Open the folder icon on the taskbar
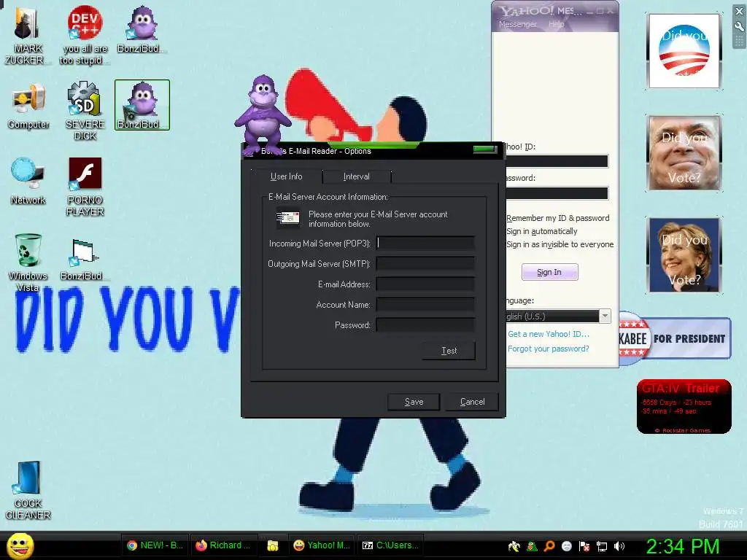The image size is (747, 560). tap(273, 545)
